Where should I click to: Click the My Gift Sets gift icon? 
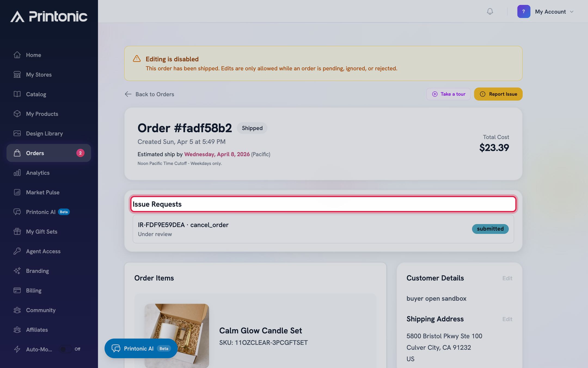17,231
